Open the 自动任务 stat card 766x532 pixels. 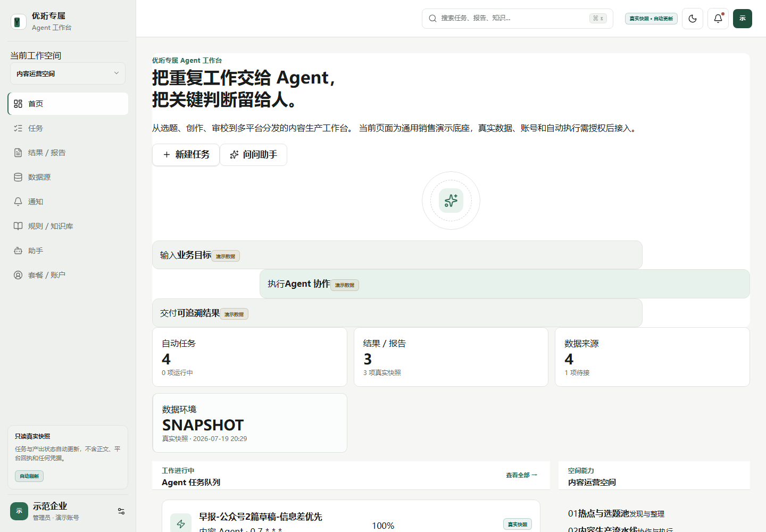click(x=249, y=357)
